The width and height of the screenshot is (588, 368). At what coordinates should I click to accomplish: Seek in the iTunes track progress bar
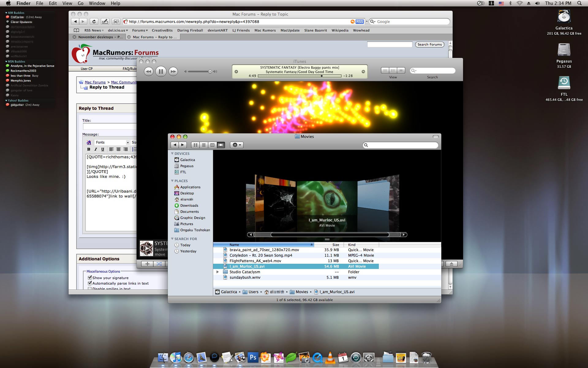pos(300,76)
